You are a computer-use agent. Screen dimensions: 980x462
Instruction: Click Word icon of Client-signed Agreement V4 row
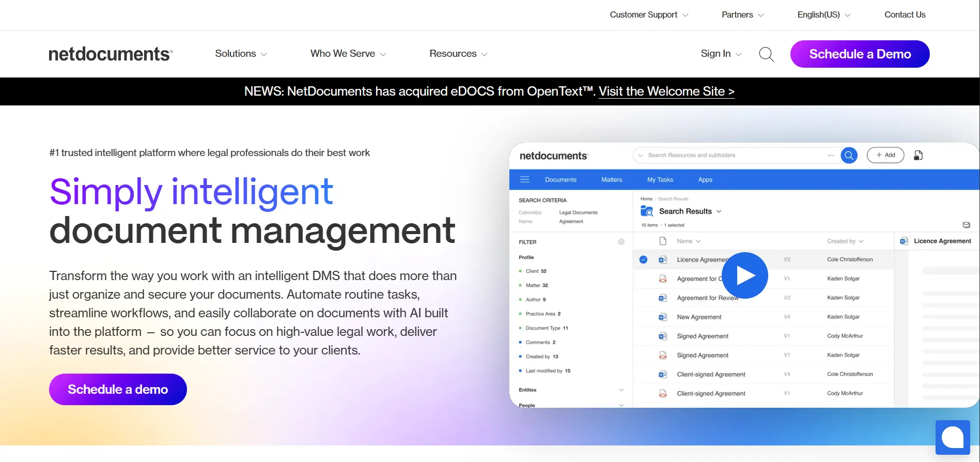(663, 374)
